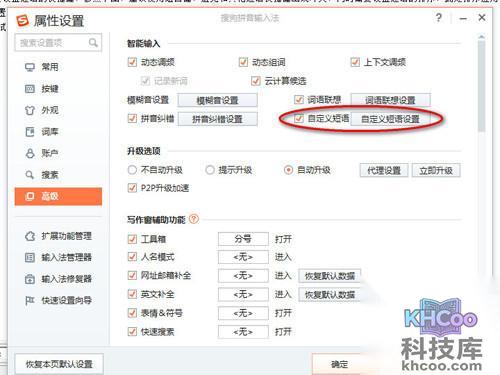This screenshot has height=375, width=500.
Task: Select the 自动升级 radio button
Action: point(288,170)
